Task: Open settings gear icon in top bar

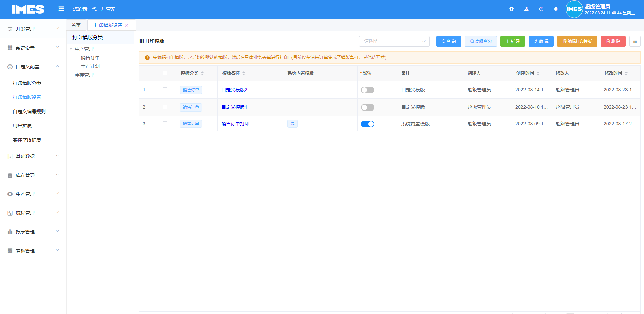Action: 511,9
